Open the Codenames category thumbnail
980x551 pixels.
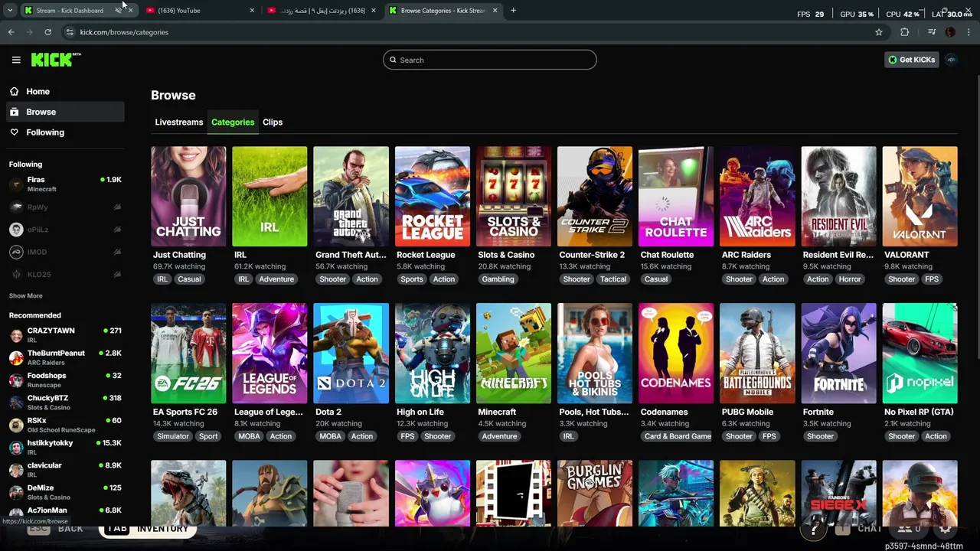[x=676, y=354]
